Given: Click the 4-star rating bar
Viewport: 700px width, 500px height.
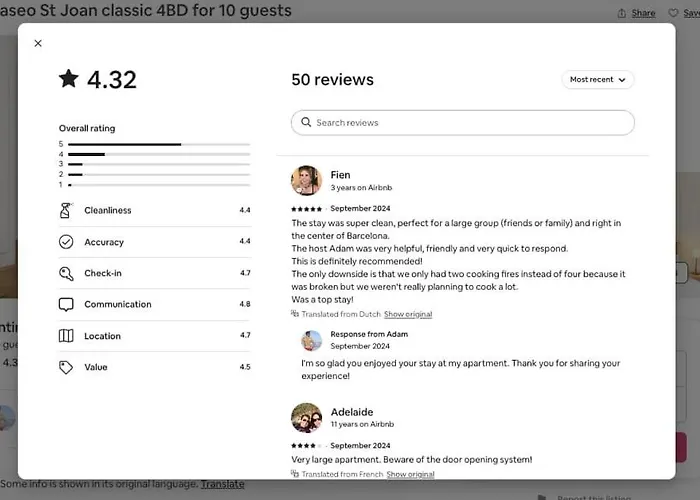Looking at the screenshot, I should [x=159, y=154].
